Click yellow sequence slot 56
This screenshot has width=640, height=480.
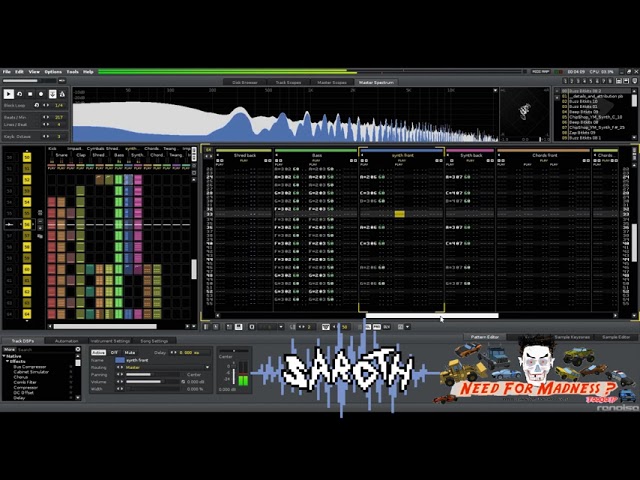point(27,224)
